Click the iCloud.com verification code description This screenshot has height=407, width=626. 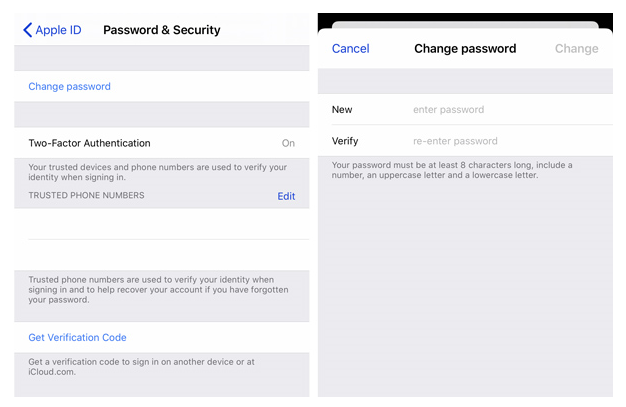pyautogui.click(x=140, y=367)
